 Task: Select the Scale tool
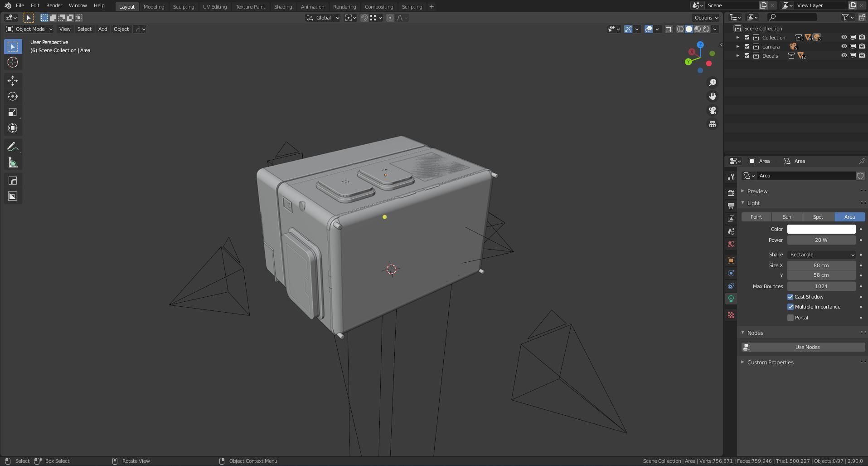click(13, 112)
